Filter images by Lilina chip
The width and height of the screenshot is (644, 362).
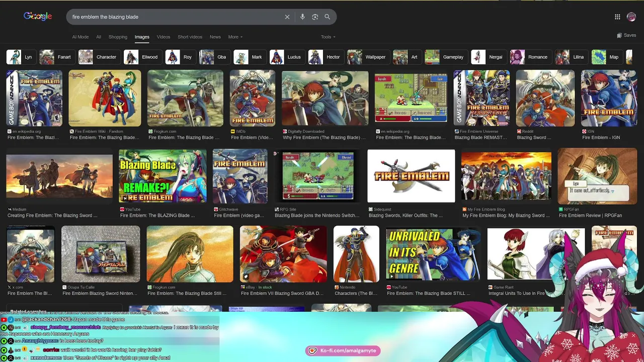click(x=571, y=57)
